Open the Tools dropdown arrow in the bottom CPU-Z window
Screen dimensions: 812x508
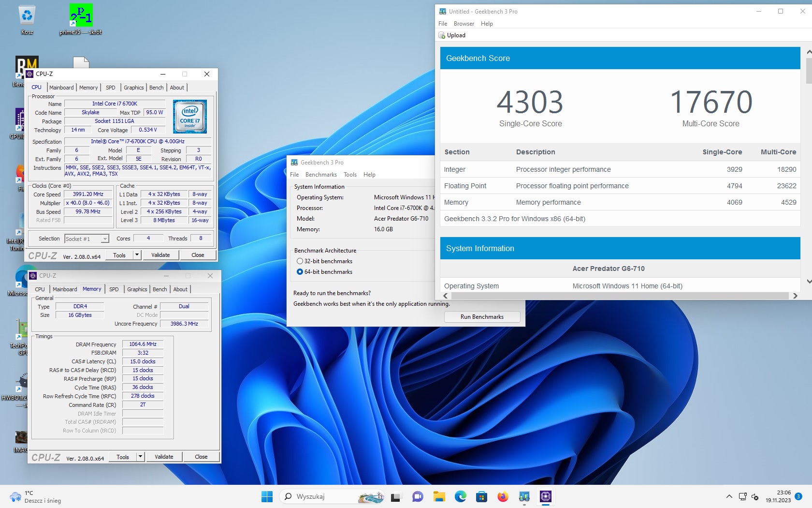141,457
